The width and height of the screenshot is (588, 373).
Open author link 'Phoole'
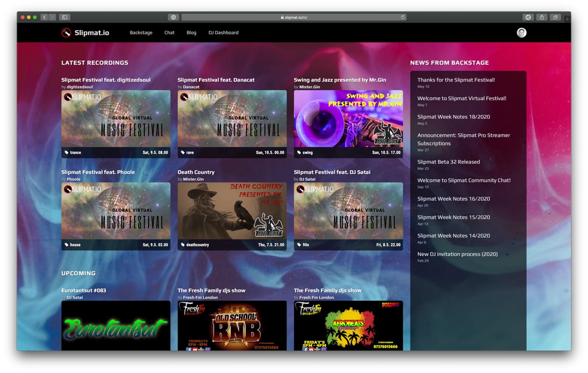[73, 179]
